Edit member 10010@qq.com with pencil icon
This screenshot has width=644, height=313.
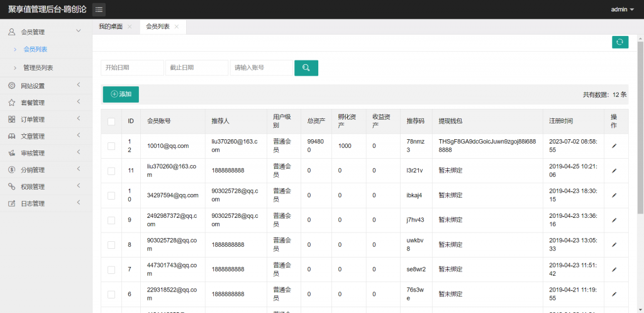[x=614, y=145]
